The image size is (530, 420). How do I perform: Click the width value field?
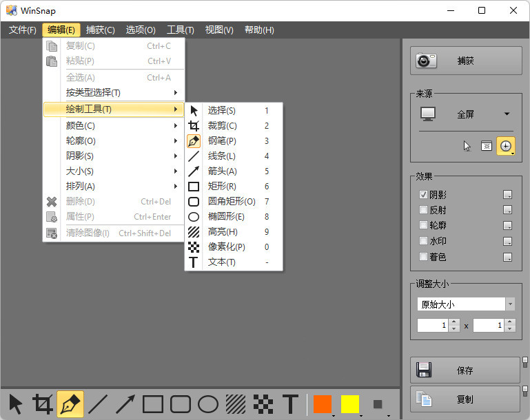[433, 325]
